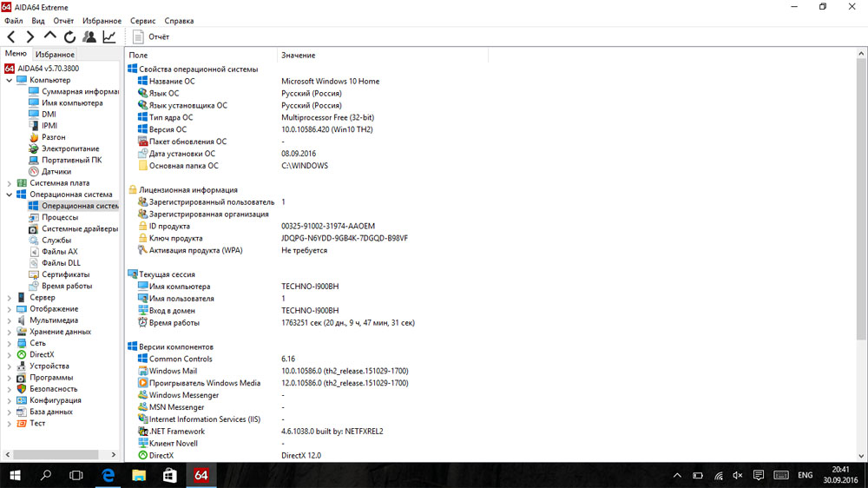The width and height of the screenshot is (868, 488).
Task: Expand the DirectX tree node
Action: 9,355
